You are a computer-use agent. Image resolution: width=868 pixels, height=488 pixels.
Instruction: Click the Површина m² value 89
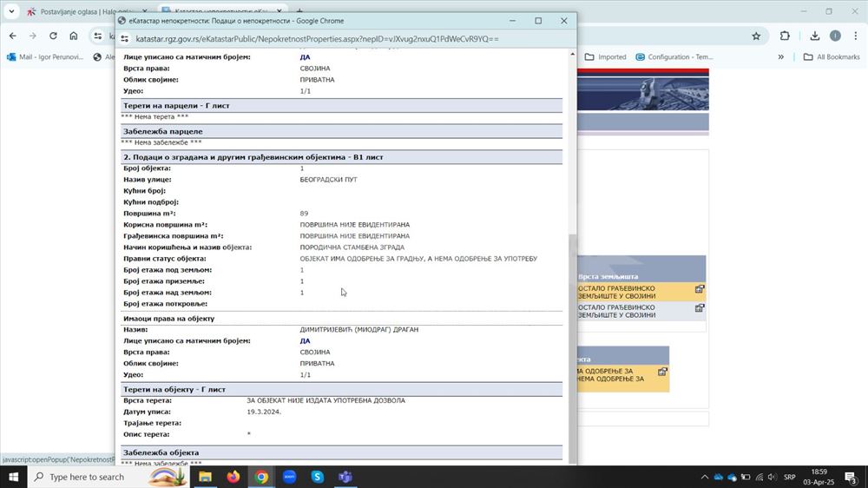[x=304, y=214]
